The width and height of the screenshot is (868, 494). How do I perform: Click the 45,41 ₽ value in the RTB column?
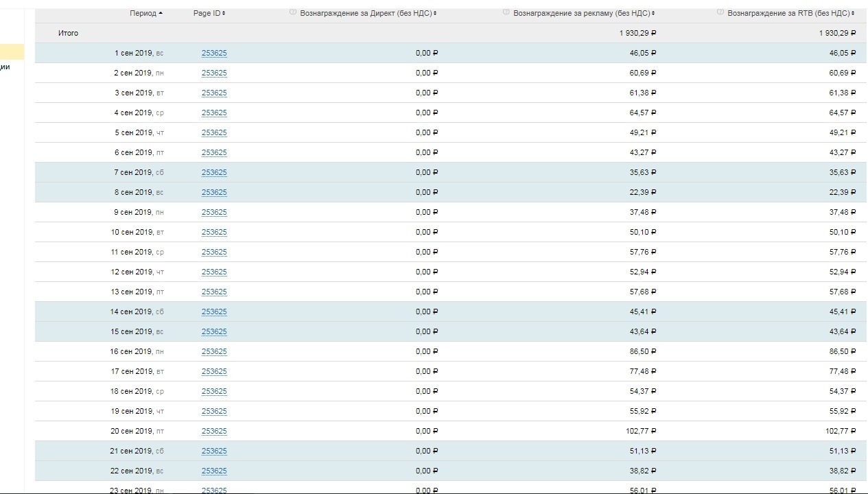pyautogui.click(x=843, y=311)
